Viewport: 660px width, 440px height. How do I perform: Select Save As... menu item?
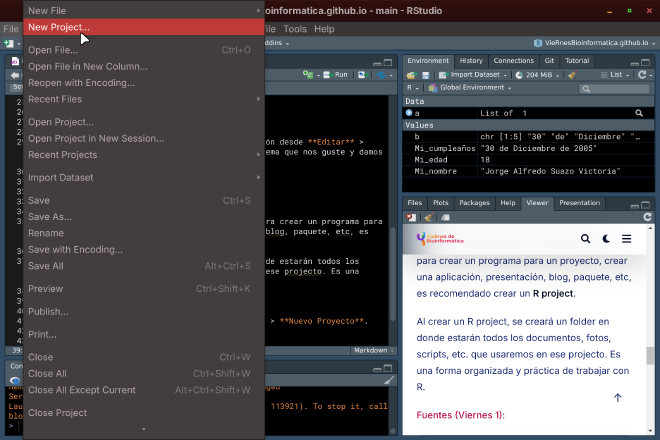144,216
